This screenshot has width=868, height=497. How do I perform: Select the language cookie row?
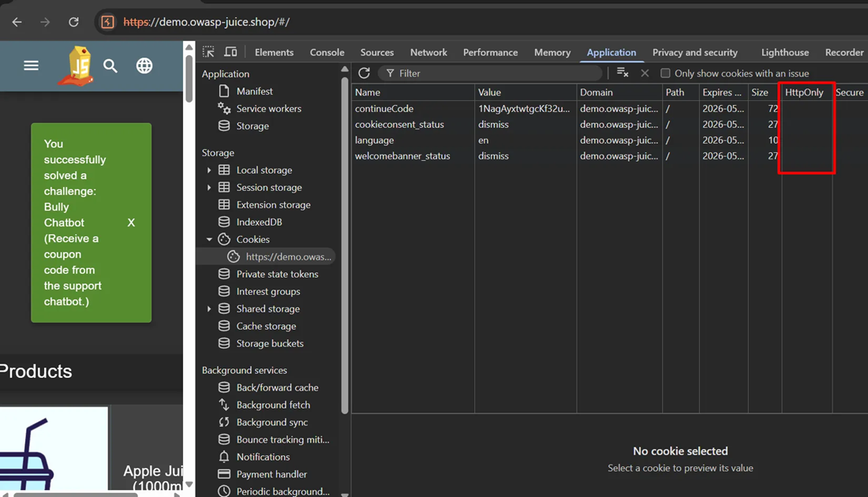[609, 140]
